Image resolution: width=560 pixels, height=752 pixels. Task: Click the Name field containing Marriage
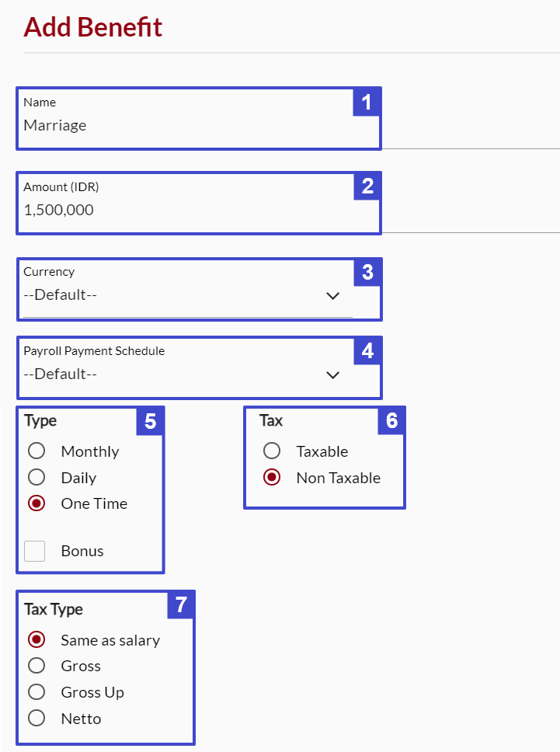pos(199,118)
